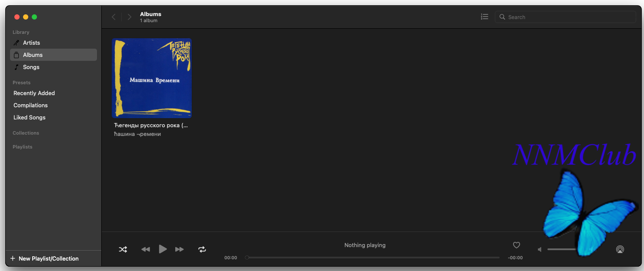Viewport: 644px width, 271px height.
Task: Click the music note icon beside Songs
Action: (x=17, y=67)
